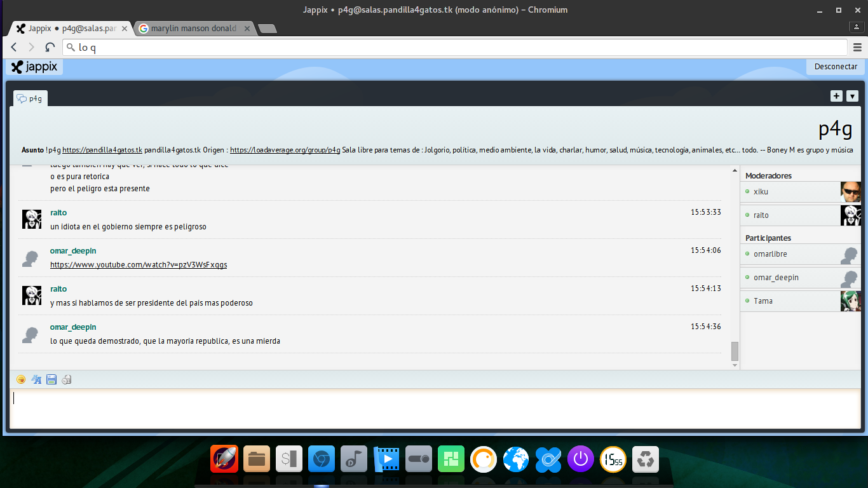Click raito's name on the 15:53:33 message

click(x=58, y=213)
